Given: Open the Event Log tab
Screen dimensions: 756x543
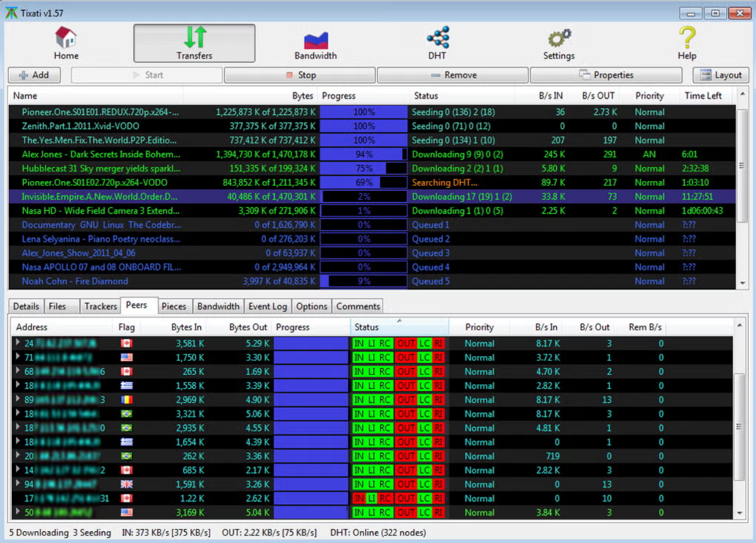Looking at the screenshot, I should click(x=267, y=306).
